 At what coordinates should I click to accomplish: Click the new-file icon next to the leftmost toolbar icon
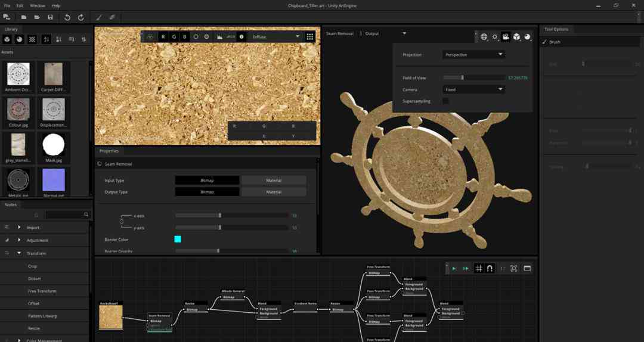[x=24, y=17]
